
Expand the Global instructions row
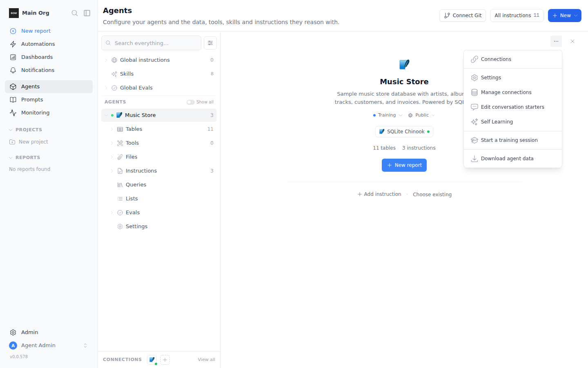point(106,60)
